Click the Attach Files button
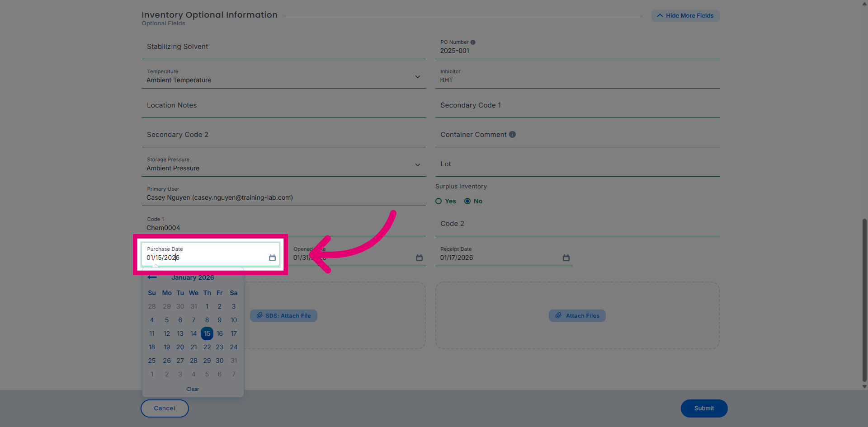 click(x=577, y=315)
